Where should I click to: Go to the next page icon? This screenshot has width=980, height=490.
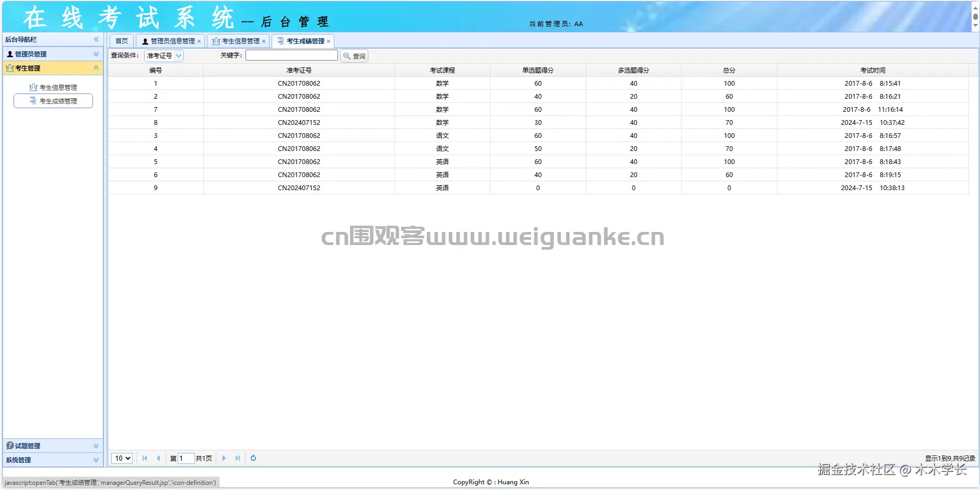pyautogui.click(x=224, y=458)
